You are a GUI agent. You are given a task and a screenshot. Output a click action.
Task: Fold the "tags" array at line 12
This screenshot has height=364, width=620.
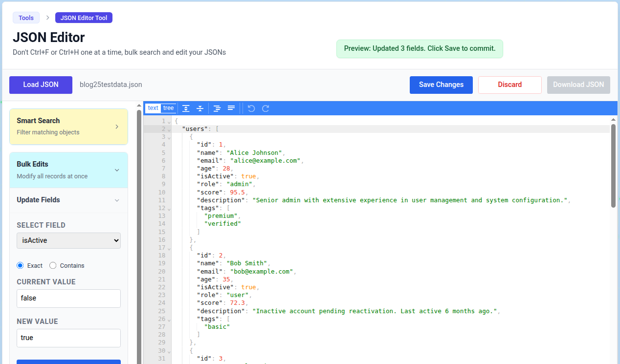(169, 209)
